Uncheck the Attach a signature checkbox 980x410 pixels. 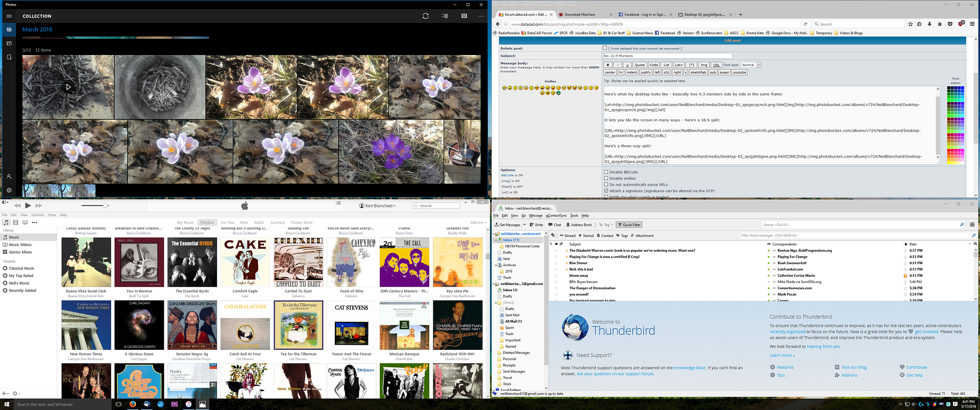tap(606, 191)
